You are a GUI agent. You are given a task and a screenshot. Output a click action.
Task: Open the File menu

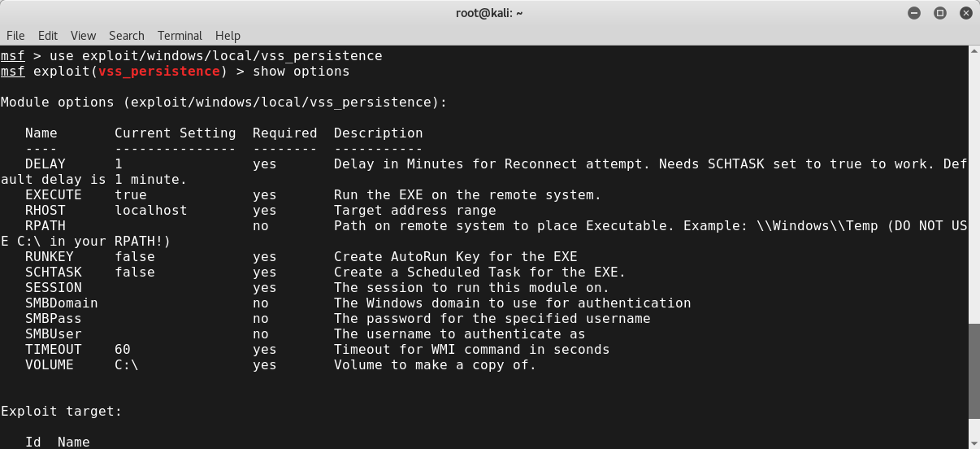pyautogui.click(x=16, y=36)
